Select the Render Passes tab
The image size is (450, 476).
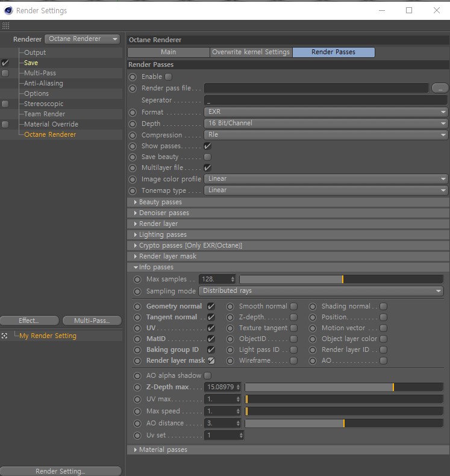[334, 52]
